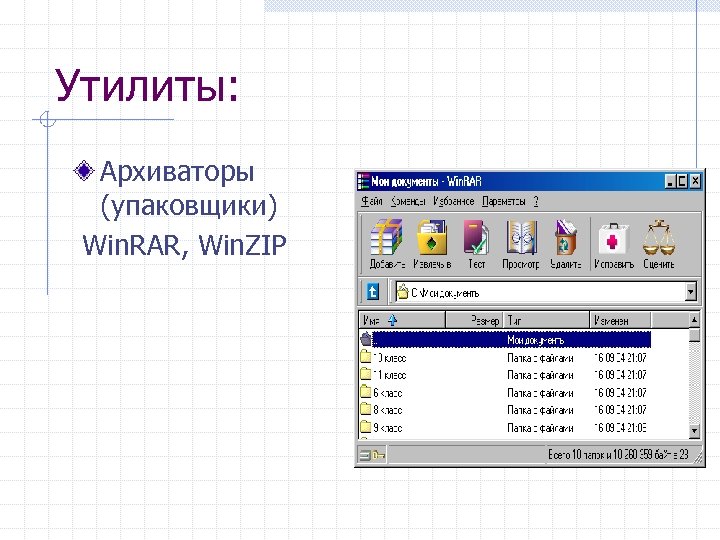Click the folder icon of 9 класс
Screen dimensions: 720x540
point(366,427)
